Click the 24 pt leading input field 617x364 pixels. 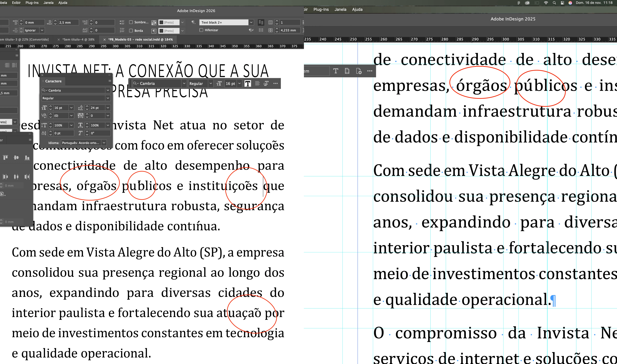click(x=97, y=108)
